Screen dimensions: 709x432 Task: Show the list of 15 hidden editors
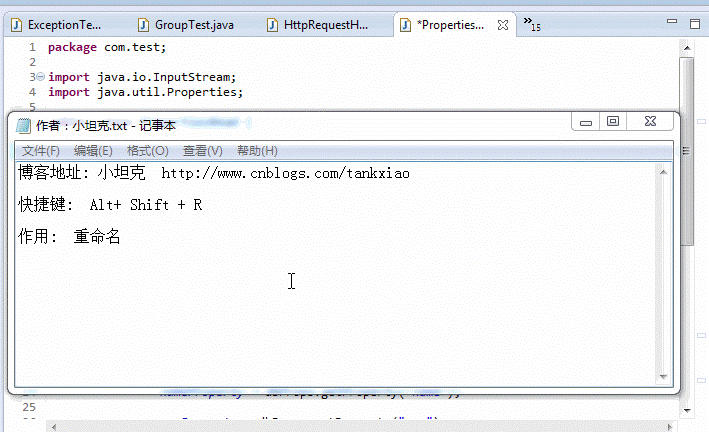[x=532, y=24]
